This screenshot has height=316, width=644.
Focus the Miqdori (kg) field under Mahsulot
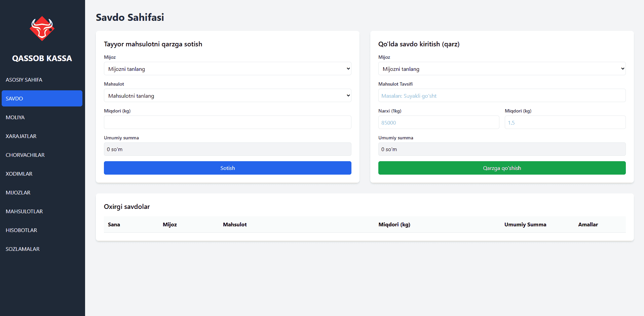click(227, 122)
